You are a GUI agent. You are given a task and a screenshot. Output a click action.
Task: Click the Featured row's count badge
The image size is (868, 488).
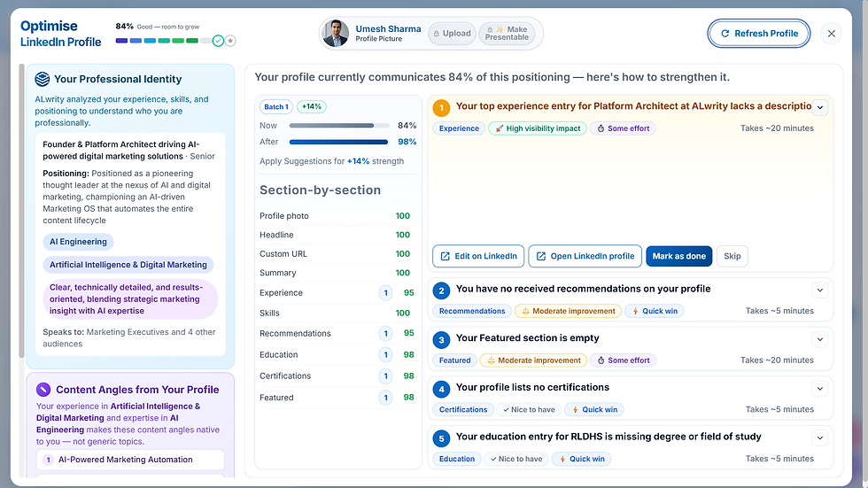386,398
